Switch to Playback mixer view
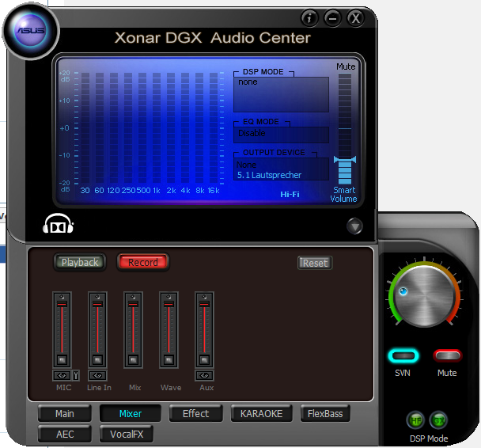Viewport: 481px width, 448px height. [x=80, y=262]
